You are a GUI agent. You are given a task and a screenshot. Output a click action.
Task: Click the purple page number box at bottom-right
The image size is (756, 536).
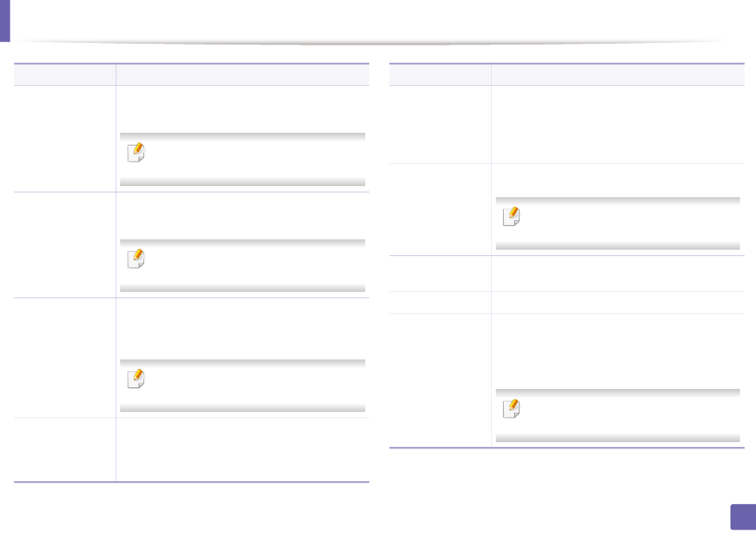(743, 517)
